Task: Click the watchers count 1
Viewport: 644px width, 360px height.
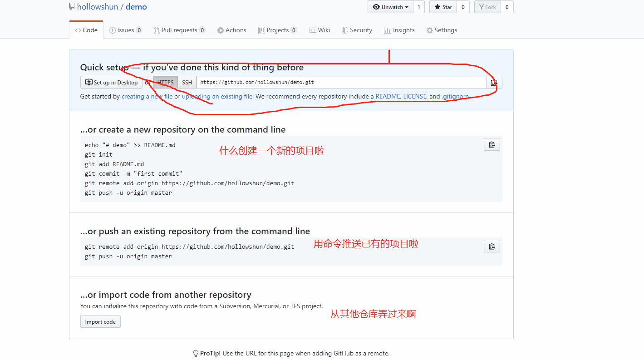Action: (x=419, y=7)
